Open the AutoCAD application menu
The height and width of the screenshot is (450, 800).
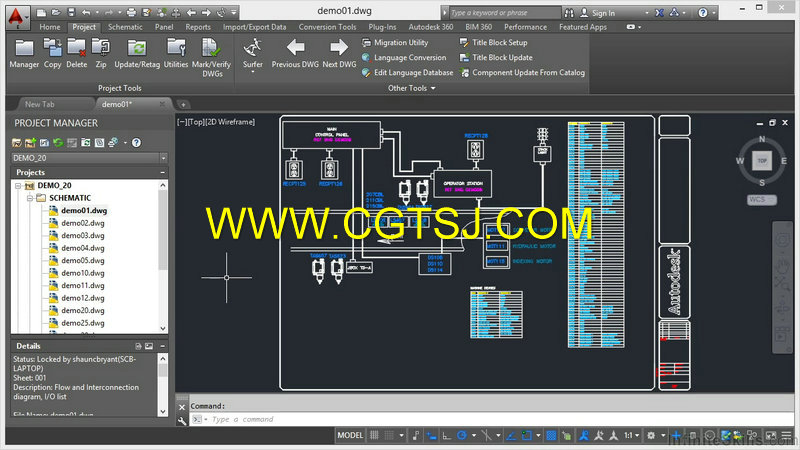coord(17,17)
